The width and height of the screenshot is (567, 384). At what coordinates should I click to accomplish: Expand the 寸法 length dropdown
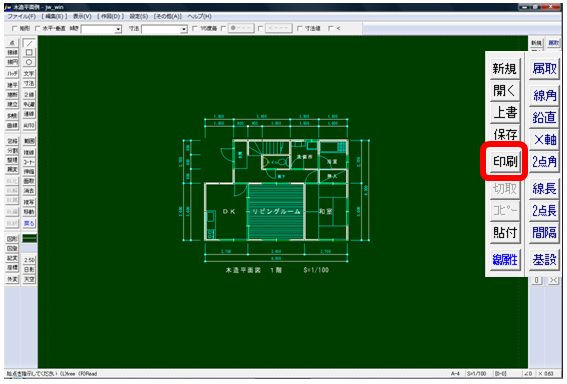point(184,29)
